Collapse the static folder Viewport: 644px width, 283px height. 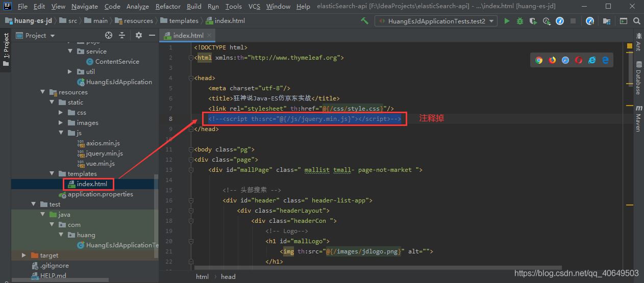pos(52,102)
